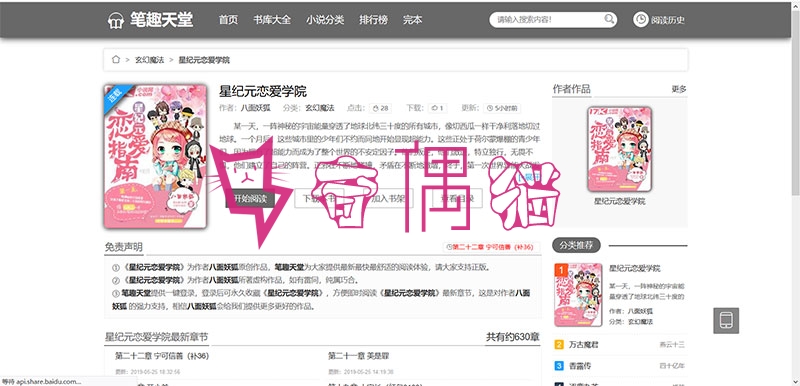This screenshot has width=800, height=386.
Task: Click the home icon in breadcrumb
Action: pyautogui.click(x=116, y=60)
